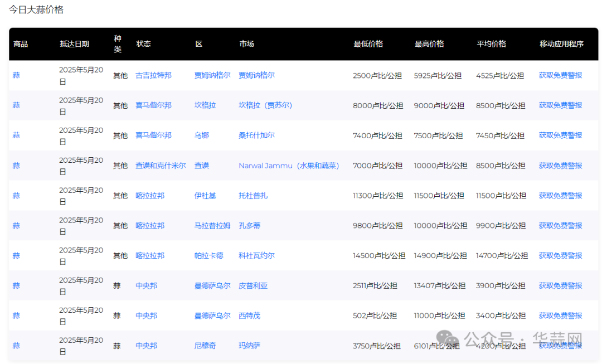This screenshot has height=364, width=602.
Task: Open 孔多蒂 market link
Action: (250, 225)
